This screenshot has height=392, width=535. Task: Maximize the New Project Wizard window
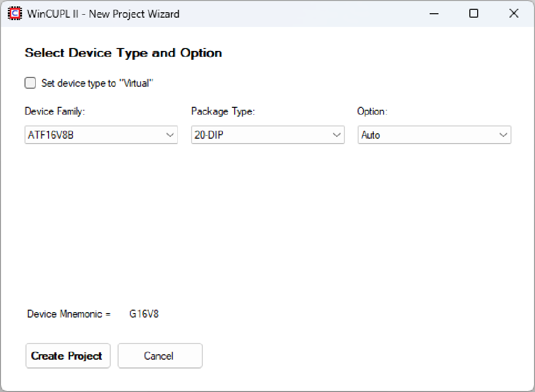[x=474, y=14]
